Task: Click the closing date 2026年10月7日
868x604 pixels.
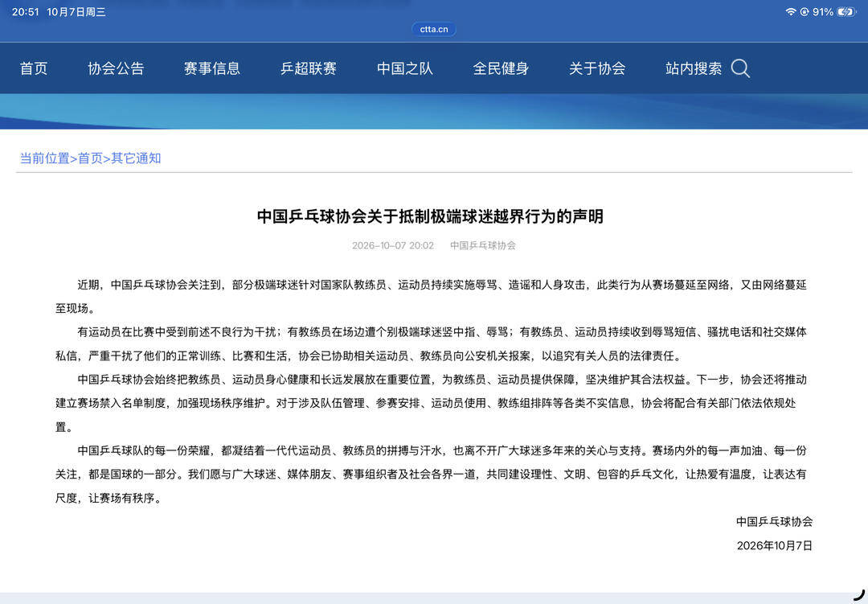Action: click(775, 546)
